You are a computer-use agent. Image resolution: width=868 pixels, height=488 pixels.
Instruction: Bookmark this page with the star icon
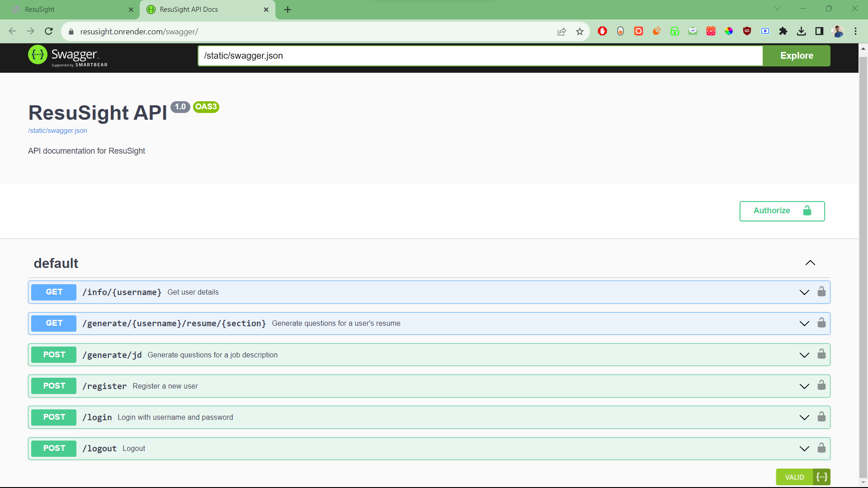click(x=580, y=32)
